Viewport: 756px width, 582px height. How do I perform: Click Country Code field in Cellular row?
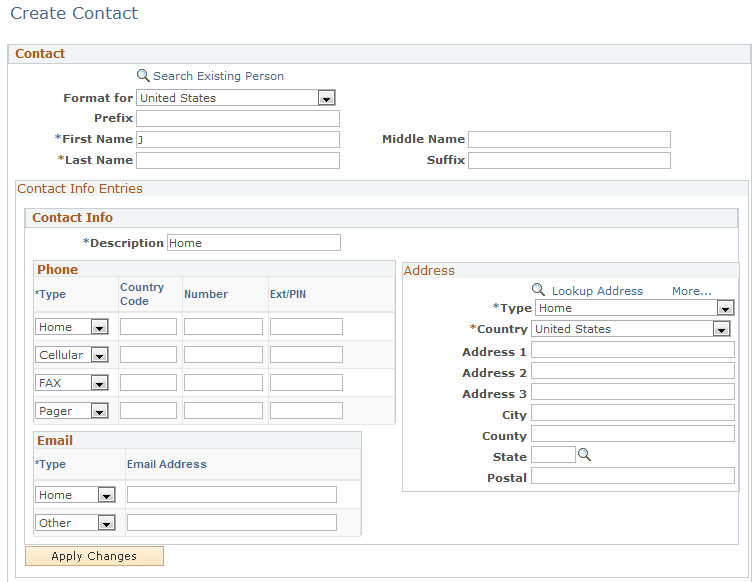[148, 354]
